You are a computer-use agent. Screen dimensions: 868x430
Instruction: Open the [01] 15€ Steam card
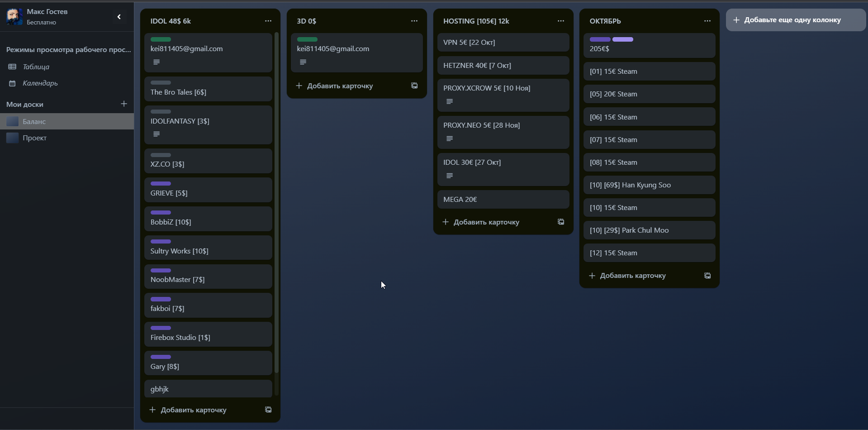[650, 71]
